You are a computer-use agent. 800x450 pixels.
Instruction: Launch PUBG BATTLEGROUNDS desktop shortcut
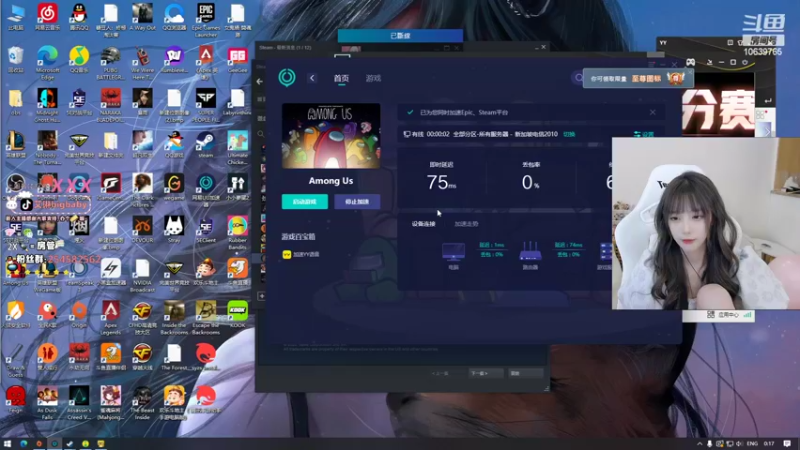pos(111,62)
